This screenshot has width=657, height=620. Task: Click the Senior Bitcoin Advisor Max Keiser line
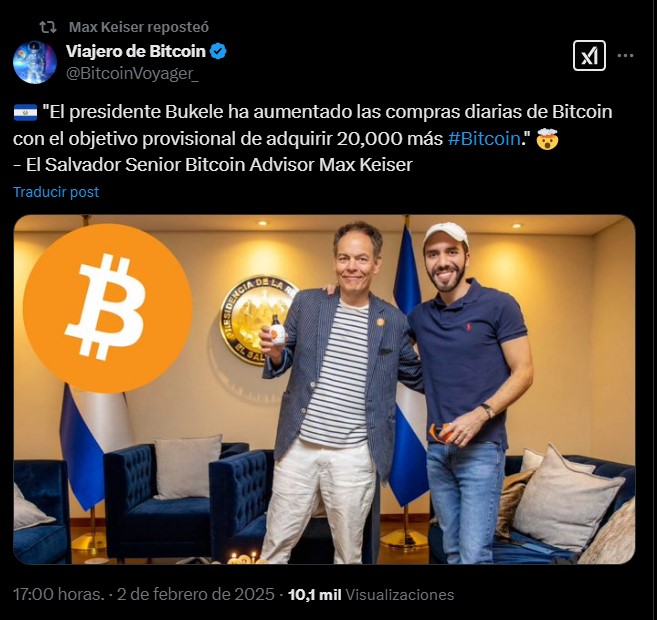coord(213,165)
